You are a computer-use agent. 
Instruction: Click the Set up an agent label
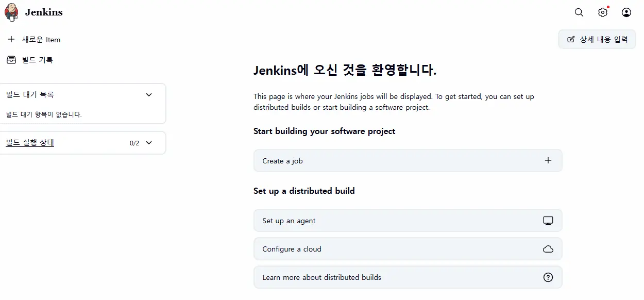(x=289, y=221)
